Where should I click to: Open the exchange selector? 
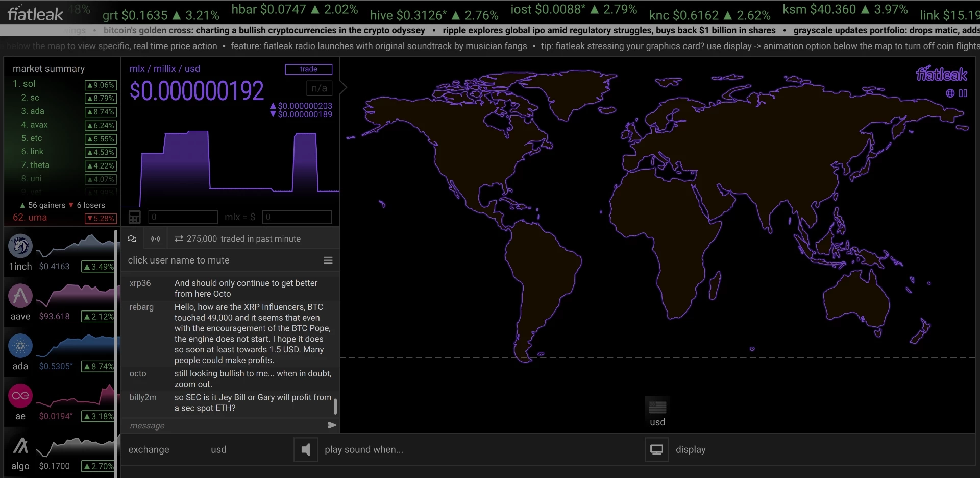149,449
